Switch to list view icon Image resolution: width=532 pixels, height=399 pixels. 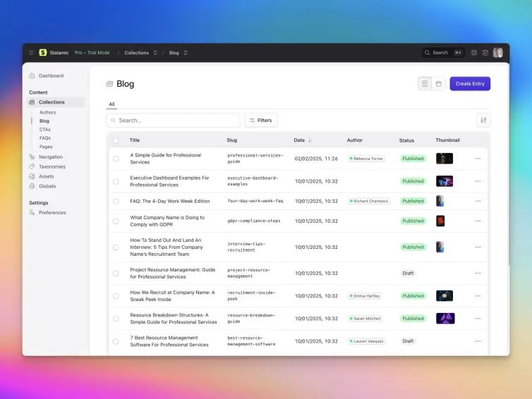pyautogui.click(x=425, y=84)
